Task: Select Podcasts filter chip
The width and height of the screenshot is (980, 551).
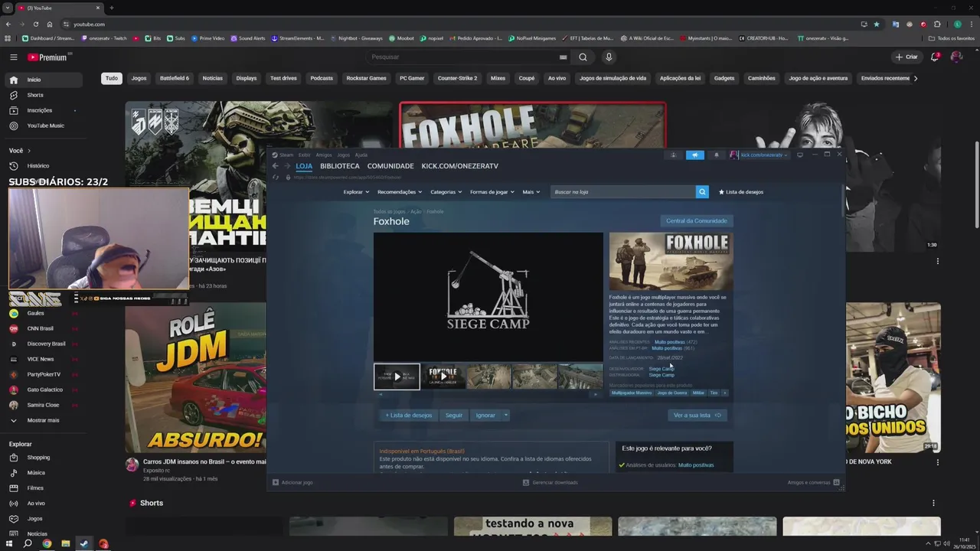Action: (322, 78)
